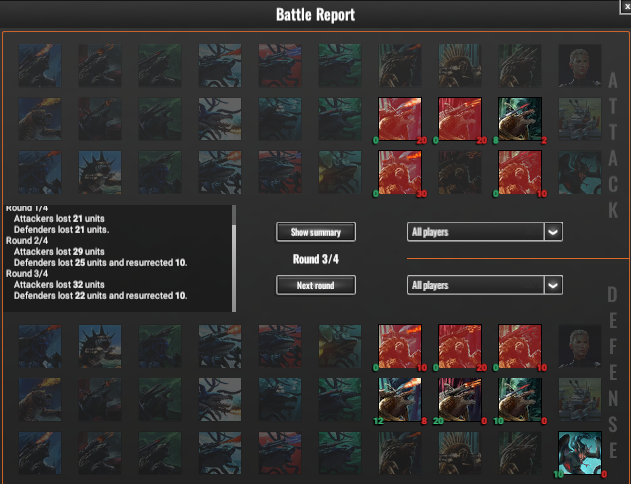Click 'Defenders lost 25 units and resurrected 10.'

click(x=101, y=263)
